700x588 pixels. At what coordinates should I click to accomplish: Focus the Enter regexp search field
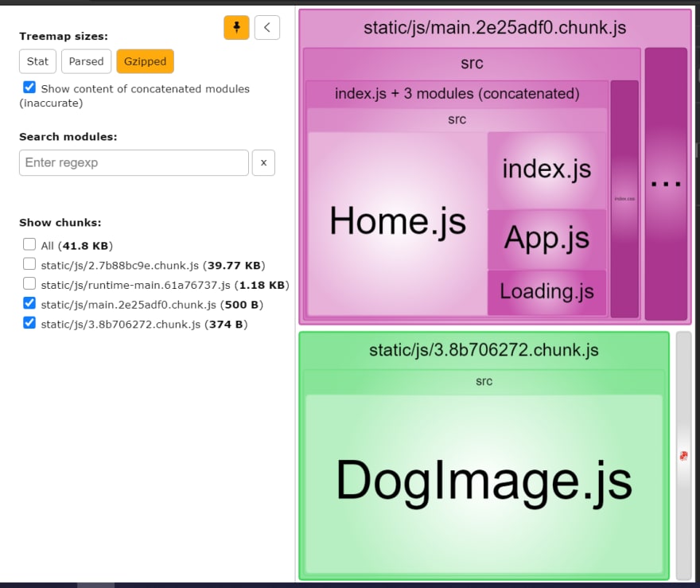point(134,162)
